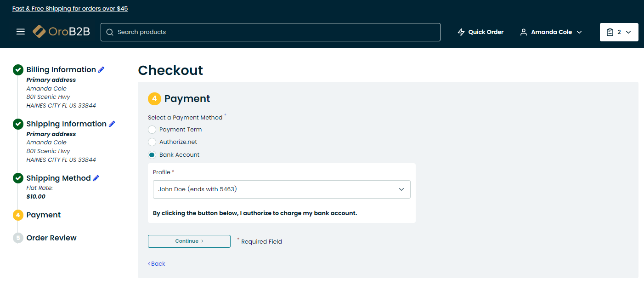644x285 pixels.
Task: Click the search magnifier icon
Action: coord(110,32)
